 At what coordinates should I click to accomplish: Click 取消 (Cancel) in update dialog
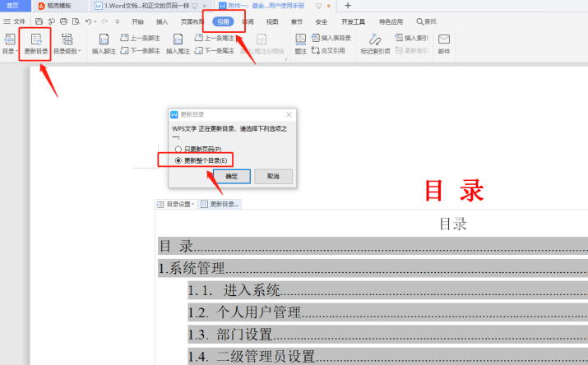[x=273, y=177]
